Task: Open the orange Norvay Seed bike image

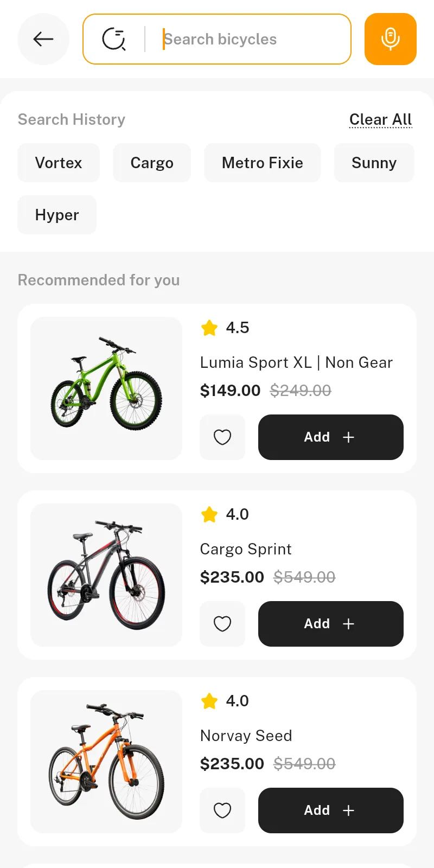Action: pyautogui.click(x=106, y=762)
